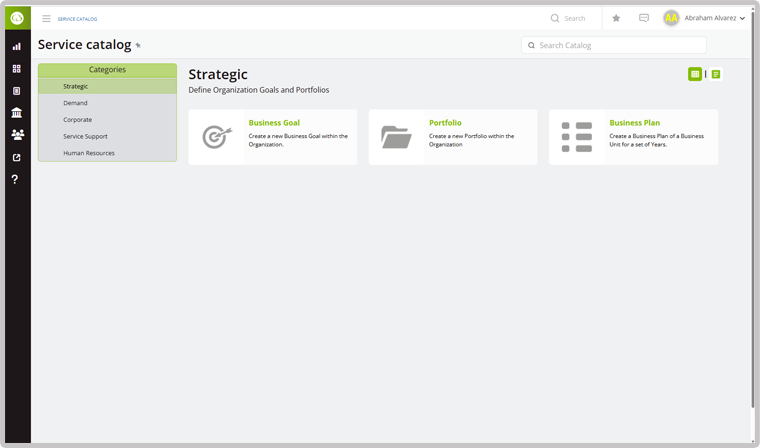The image size is (760, 448).
Task: Open the external link icon in sidebar
Action: click(x=17, y=157)
